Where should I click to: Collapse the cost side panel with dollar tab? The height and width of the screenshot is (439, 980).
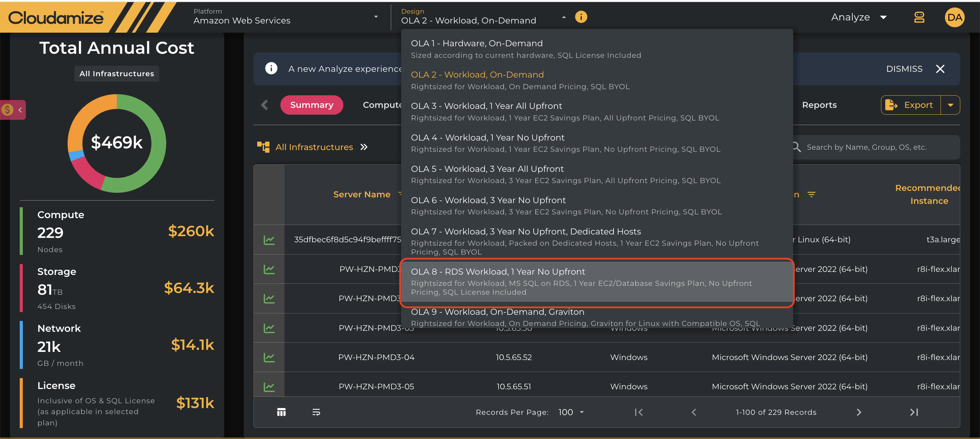[13, 110]
